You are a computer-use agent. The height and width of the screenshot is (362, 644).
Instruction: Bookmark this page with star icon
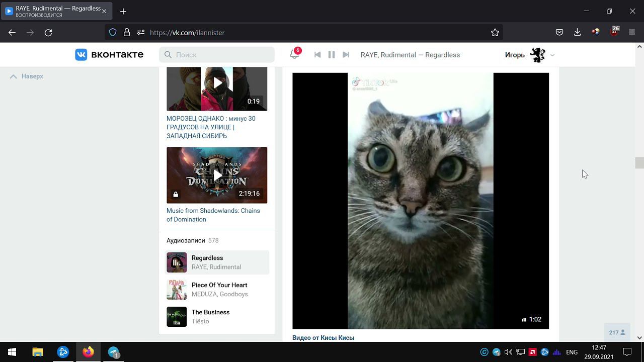tap(495, 33)
